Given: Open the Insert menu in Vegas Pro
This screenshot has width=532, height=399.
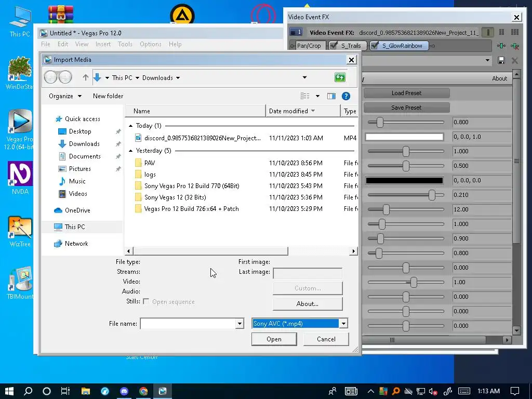Looking at the screenshot, I should [x=103, y=44].
